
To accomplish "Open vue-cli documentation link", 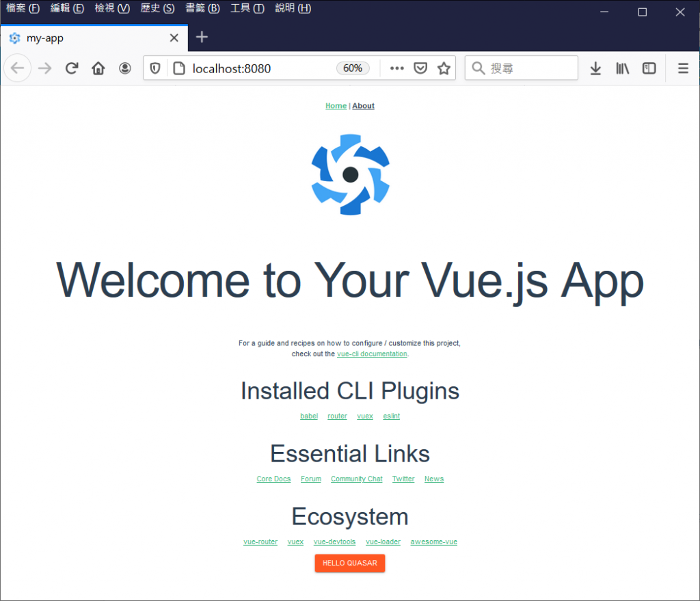I will point(372,353).
